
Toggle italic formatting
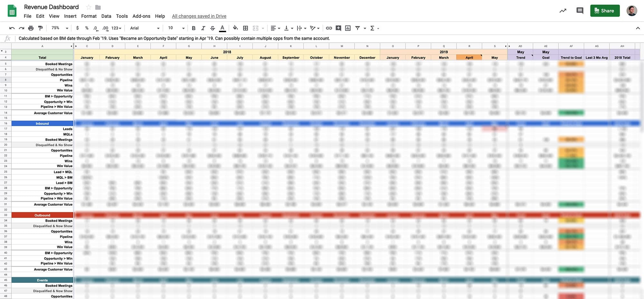click(x=203, y=28)
